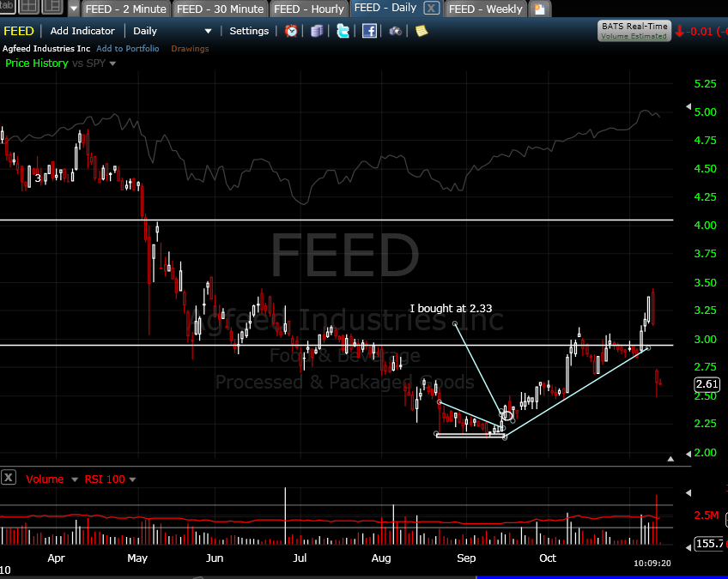Expand the Price History vs SPY dropdown
This screenshot has width=728, height=579.
[x=112, y=63]
